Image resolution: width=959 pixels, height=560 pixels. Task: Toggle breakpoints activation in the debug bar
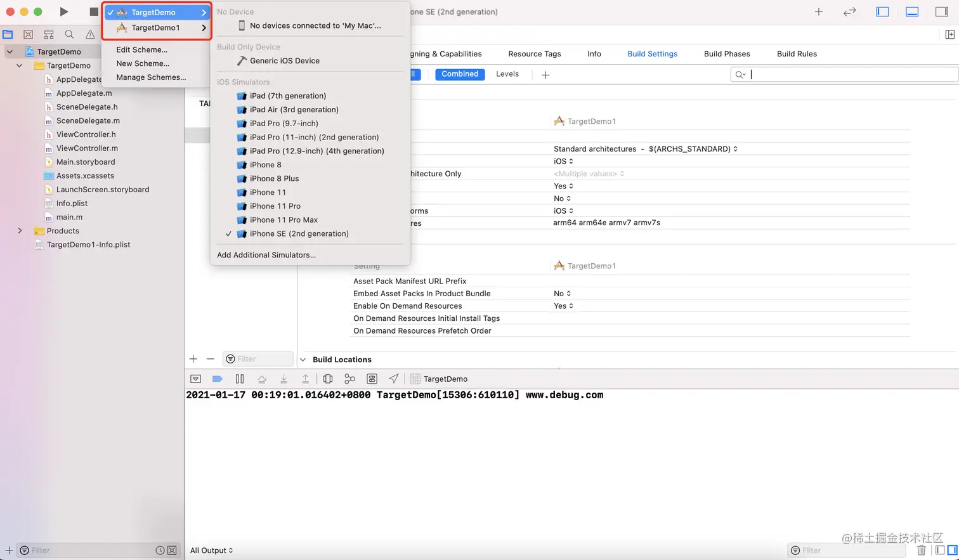coord(218,379)
